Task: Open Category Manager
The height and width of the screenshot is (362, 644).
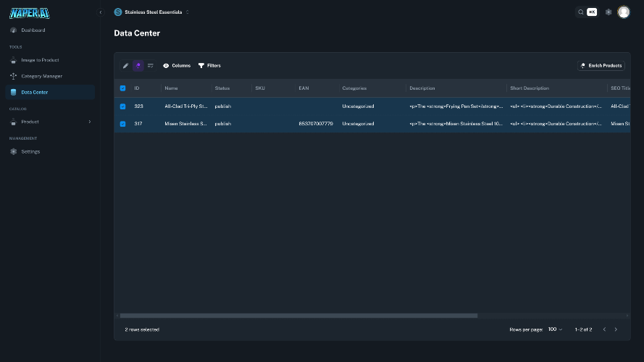Action: click(x=50, y=76)
